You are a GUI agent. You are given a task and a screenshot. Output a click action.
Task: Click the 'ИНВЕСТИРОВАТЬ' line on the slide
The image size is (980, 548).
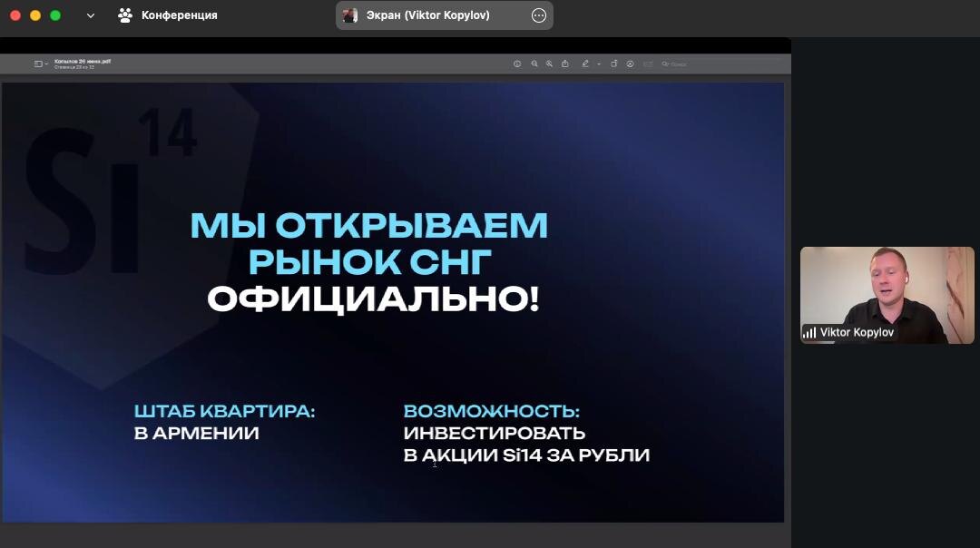click(495, 433)
